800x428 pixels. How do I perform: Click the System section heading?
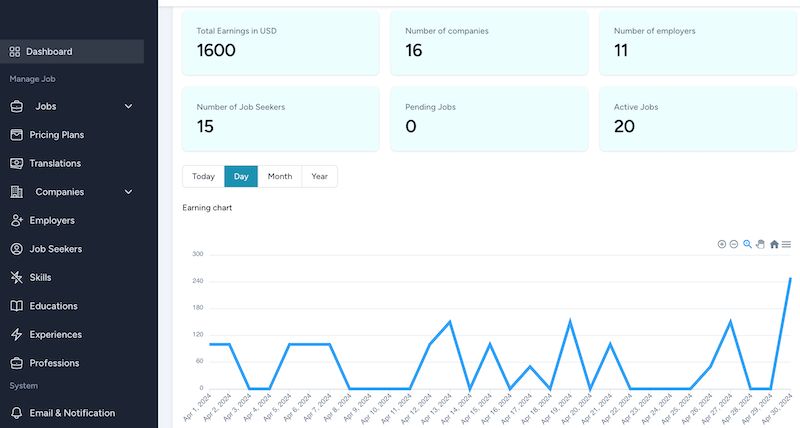point(23,386)
